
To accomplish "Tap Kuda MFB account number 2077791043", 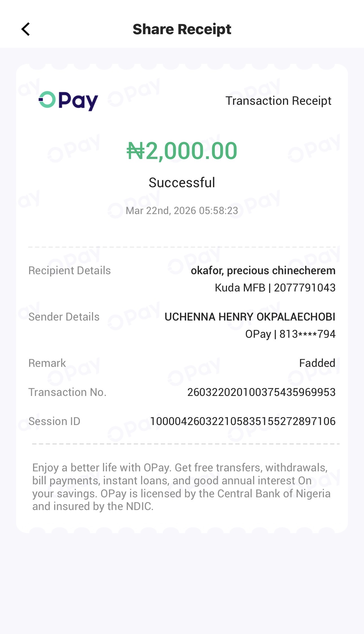I will [x=275, y=288].
